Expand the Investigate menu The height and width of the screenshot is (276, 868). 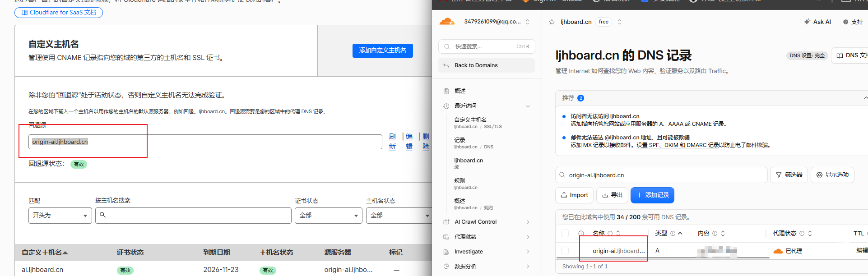(528, 252)
